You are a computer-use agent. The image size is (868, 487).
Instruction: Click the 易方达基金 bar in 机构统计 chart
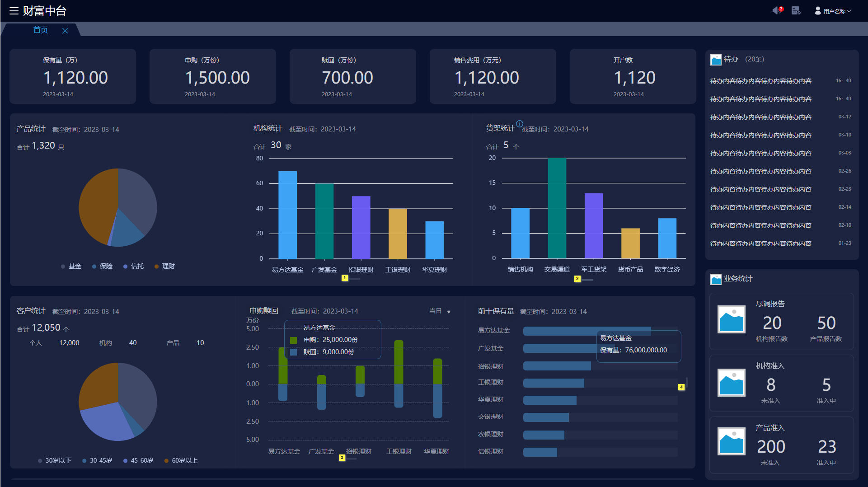(287, 215)
